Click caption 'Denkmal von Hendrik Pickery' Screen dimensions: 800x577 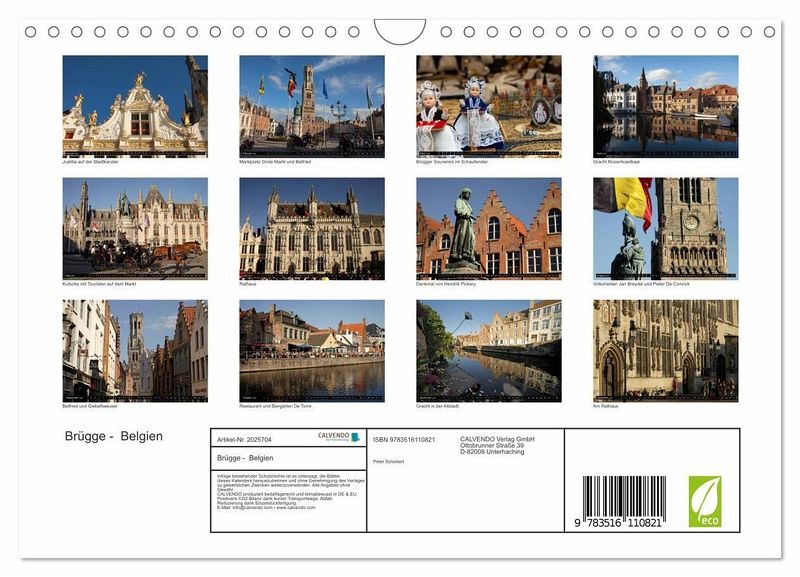pyautogui.click(x=446, y=284)
